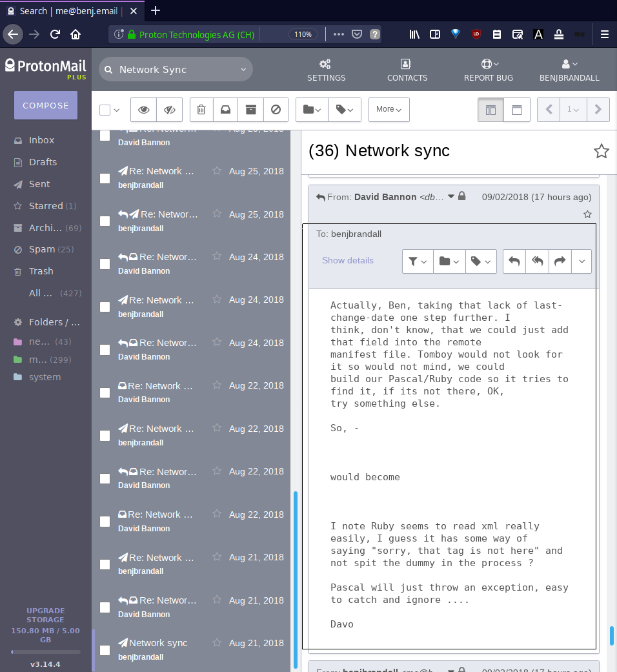Open the Drafts folder
The height and width of the screenshot is (672, 617).
click(43, 162)
